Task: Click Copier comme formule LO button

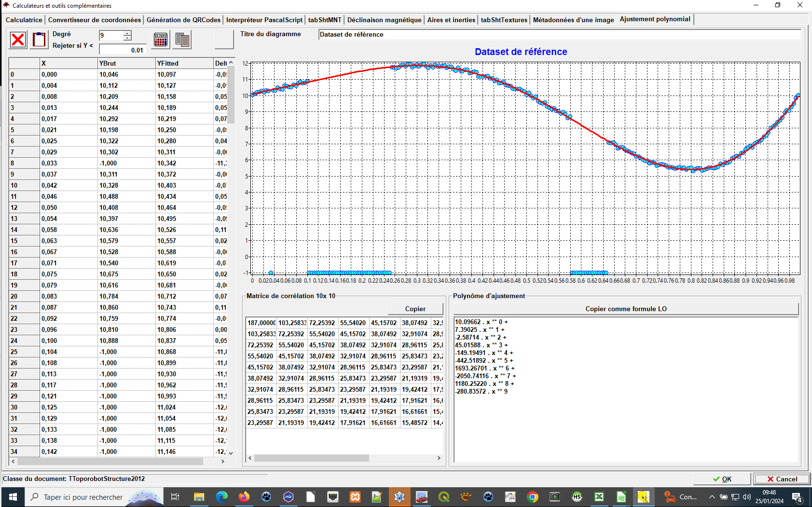Action: point(626,309)
